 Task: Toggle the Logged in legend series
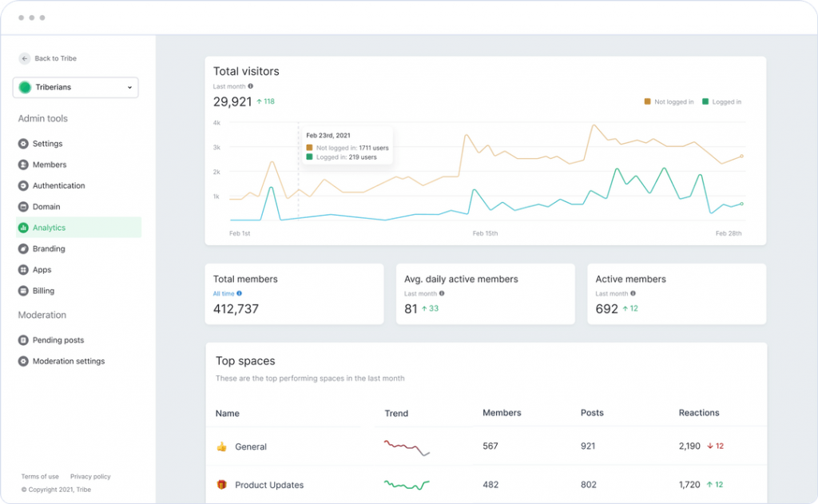(x=721, y=102)
